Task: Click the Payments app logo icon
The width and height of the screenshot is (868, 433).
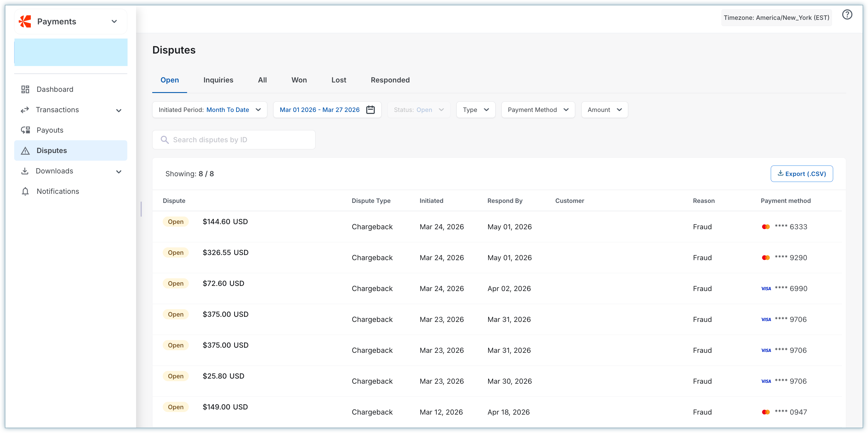Action: click(x=25, y=21)
